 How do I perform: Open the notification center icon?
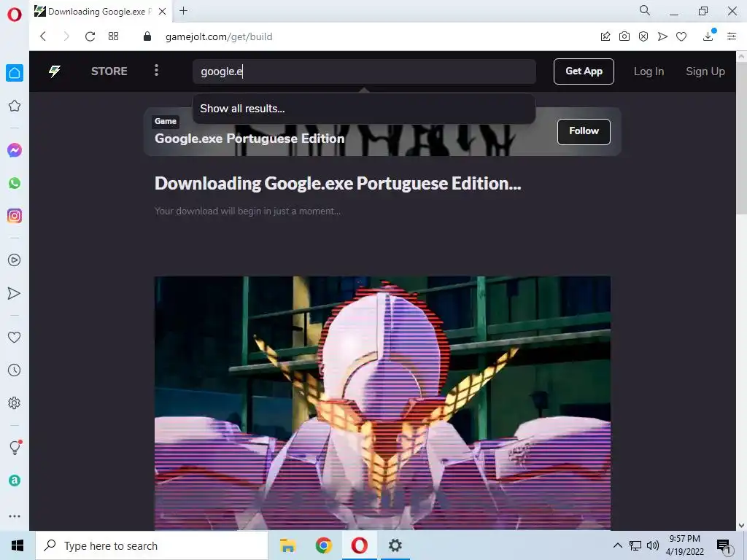point(724,546)
